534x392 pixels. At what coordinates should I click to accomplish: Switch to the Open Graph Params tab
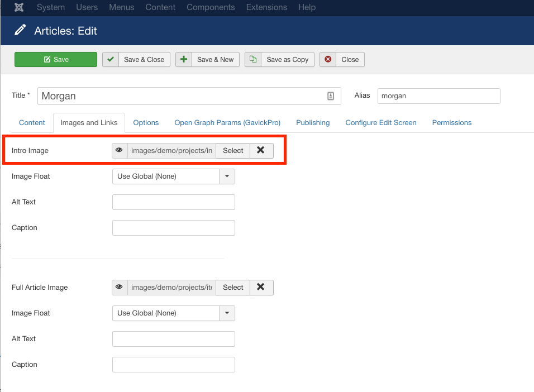tap(227, 123)
